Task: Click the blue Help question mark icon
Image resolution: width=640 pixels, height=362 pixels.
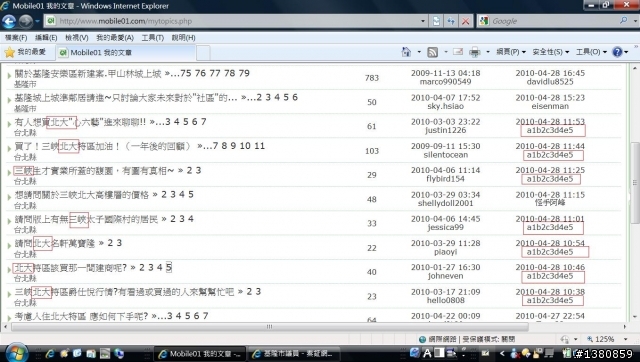Action: [x=617, y=52]
